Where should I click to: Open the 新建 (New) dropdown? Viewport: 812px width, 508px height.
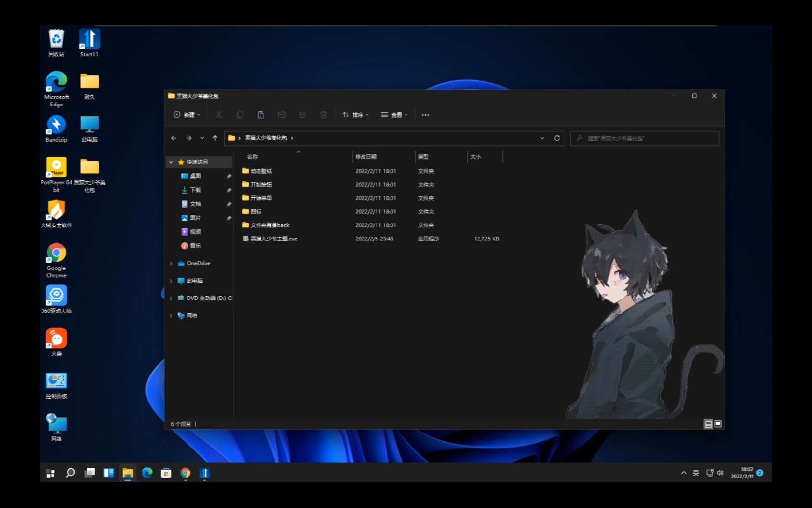(187, 115)
